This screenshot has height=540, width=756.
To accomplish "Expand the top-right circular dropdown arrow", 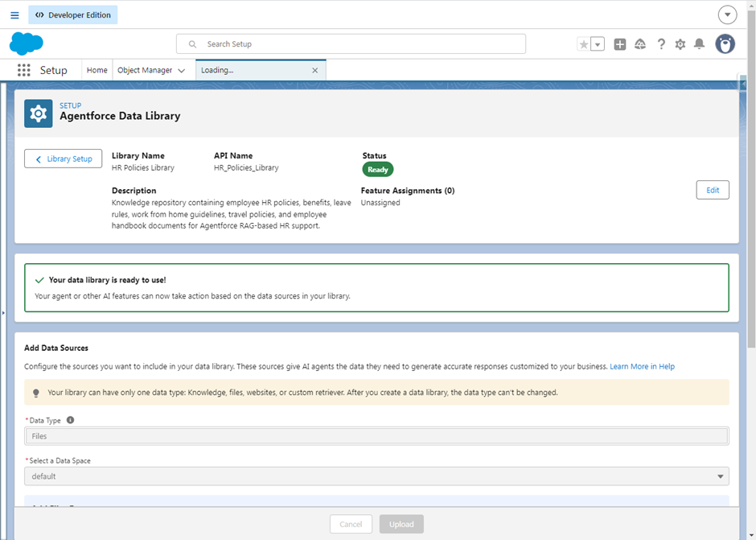I will tap(727, 15).
